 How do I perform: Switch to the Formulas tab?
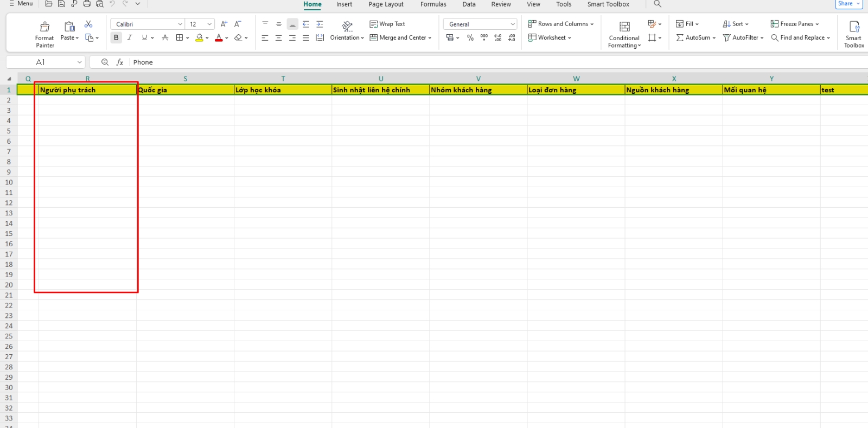[x=433, y=4]
